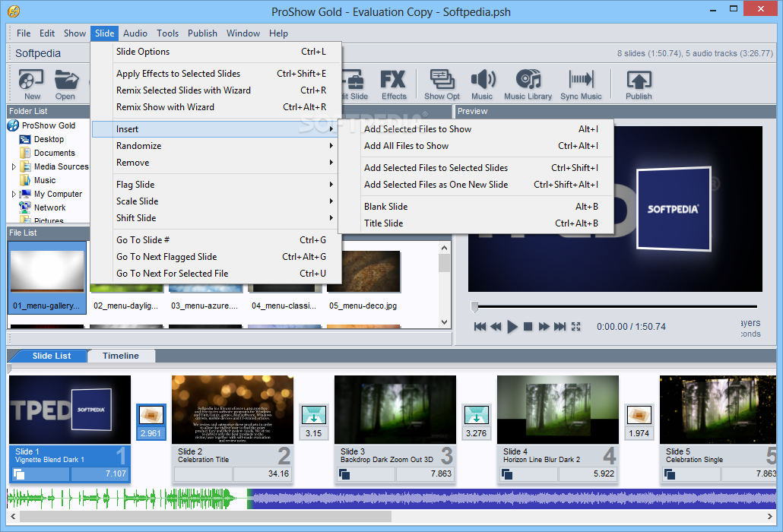Insert a Blank Slide
Image resolution: width=783 pixels, height=532 pixels.
pyautogui.click(x=476, y=207)
